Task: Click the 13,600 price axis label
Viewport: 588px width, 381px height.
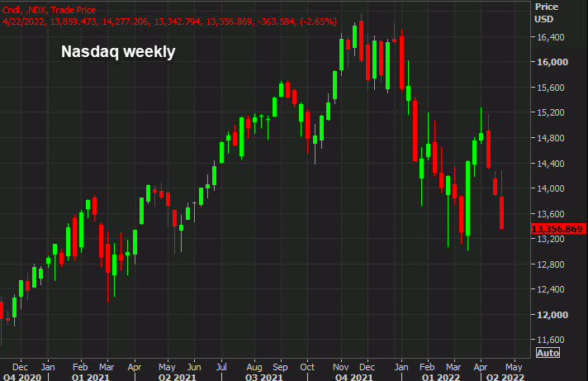Action: coord(551,214)
